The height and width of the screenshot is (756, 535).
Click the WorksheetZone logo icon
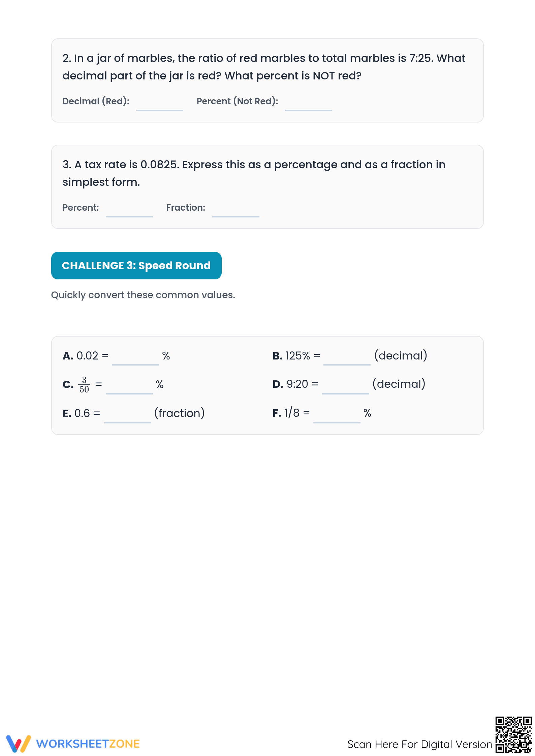click(19, 744)
